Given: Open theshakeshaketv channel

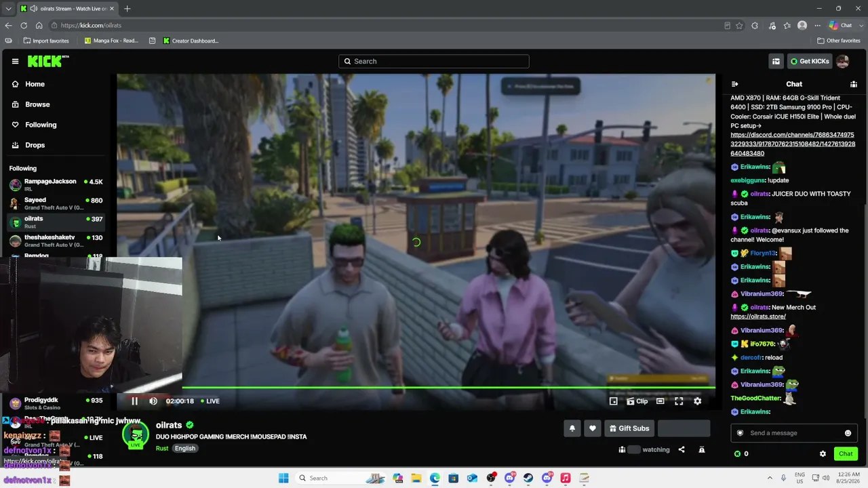Looking at the screenshot, I should point(56,241).
